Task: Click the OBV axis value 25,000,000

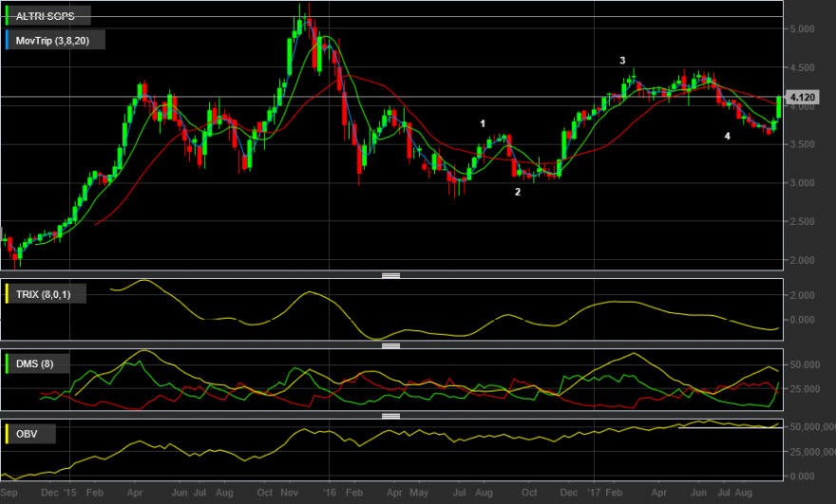Action: pyautogui.click(x=812, y=452)
